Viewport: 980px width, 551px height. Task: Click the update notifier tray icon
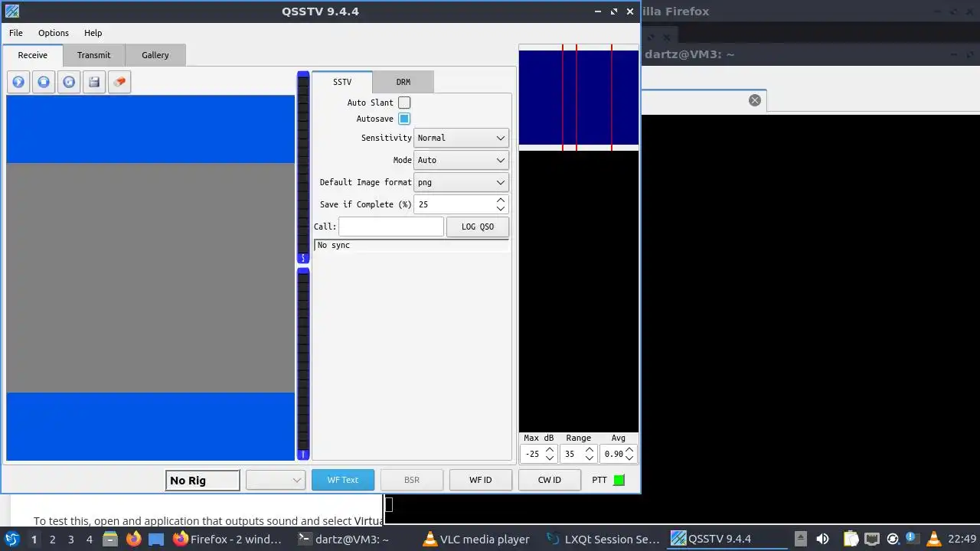click(892, 539)
